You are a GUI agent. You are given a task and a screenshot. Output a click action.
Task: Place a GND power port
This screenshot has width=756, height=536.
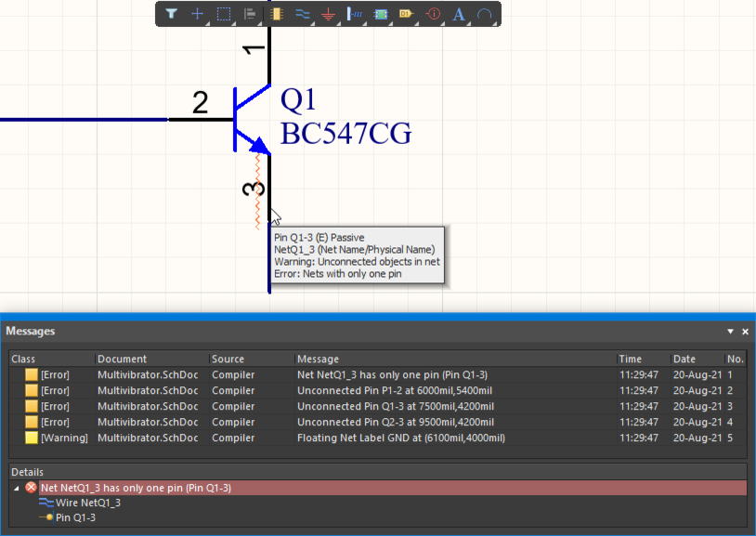point(328,14)
